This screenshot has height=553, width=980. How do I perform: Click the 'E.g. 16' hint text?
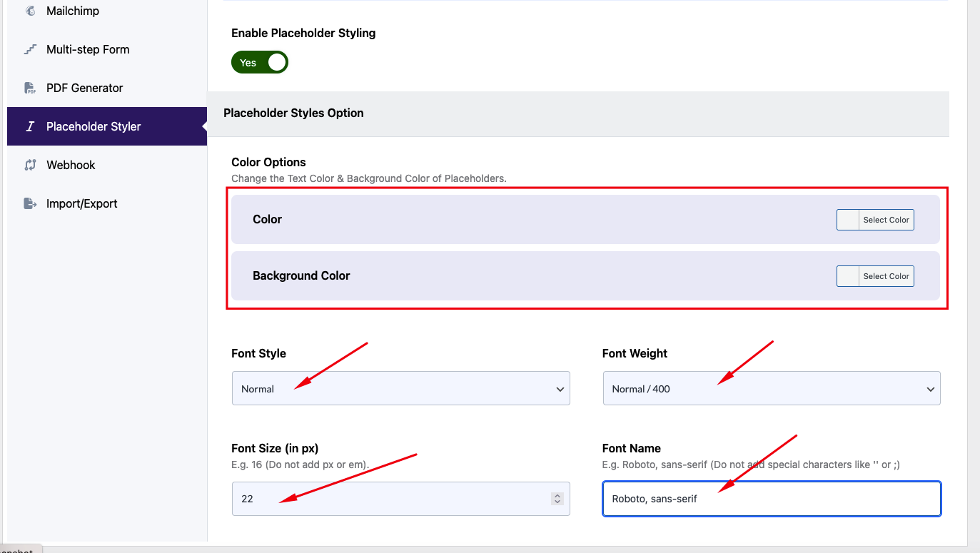coord(300,465)
